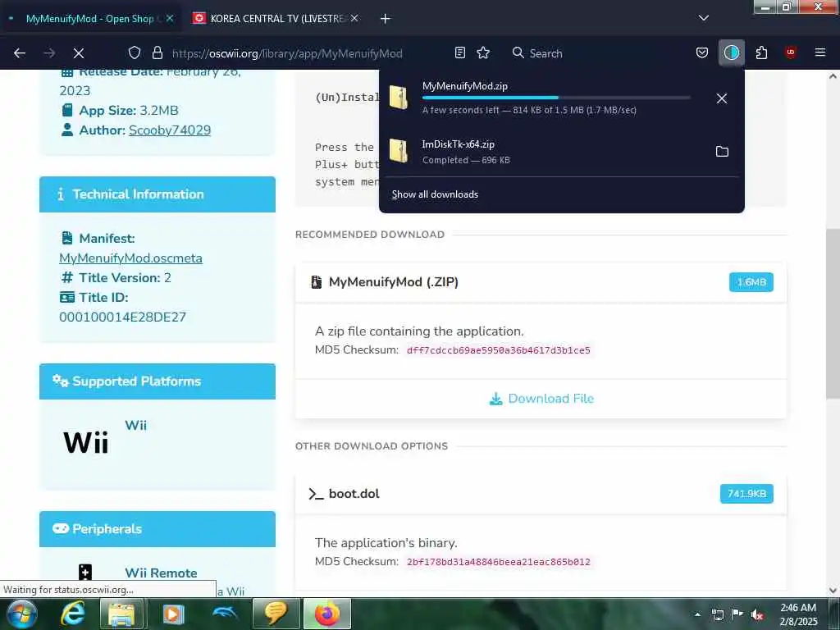Image resolution: width=840 pixels, height=630 pixels.
Task: Show ImDiskTk-x64.zip in its folder
Action: pos(722,152)
